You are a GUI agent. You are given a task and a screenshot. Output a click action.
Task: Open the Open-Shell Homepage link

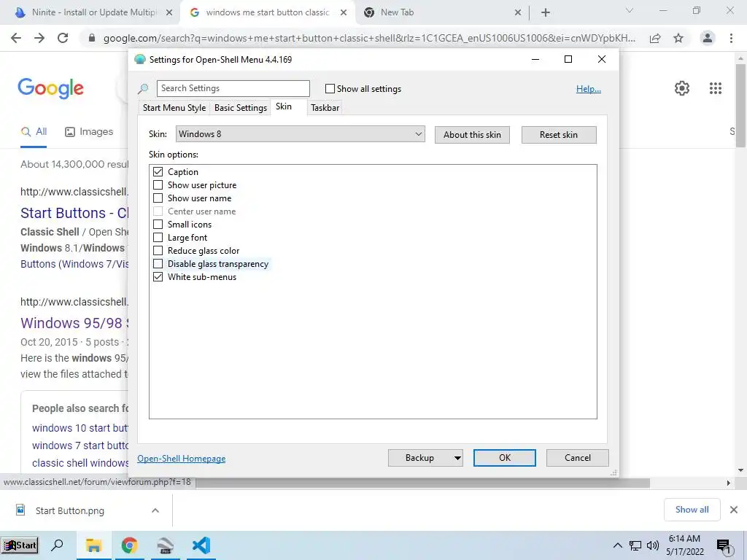coord(182,459)
